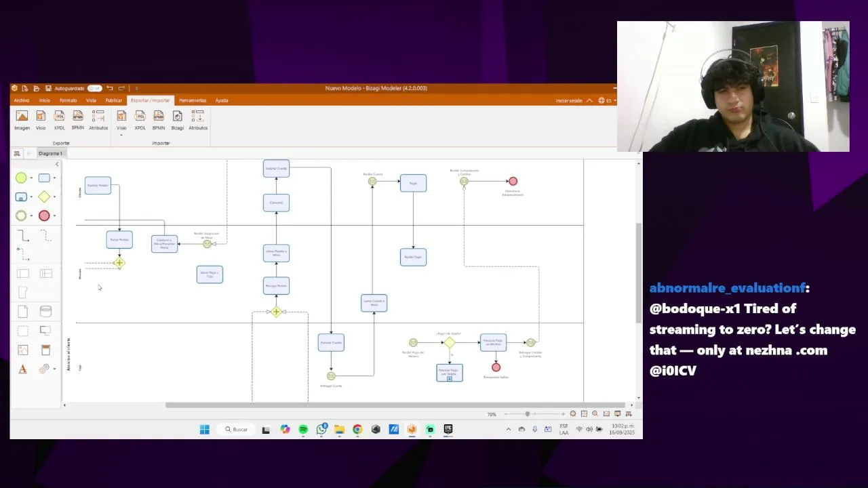Expand Sub-process types dropdown arrow
The width and height of the screenshot is (868, 488).
(31, 197)
